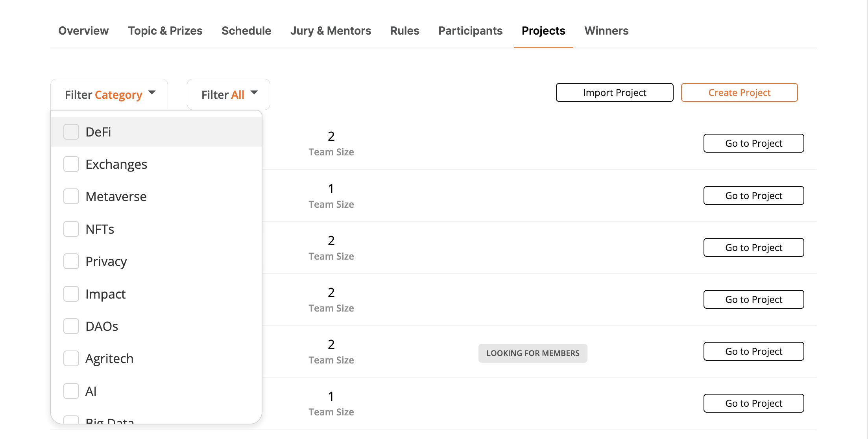Viewport: 868px width, 439px height.
Task: Click the Import Project button
Action: 614,92
